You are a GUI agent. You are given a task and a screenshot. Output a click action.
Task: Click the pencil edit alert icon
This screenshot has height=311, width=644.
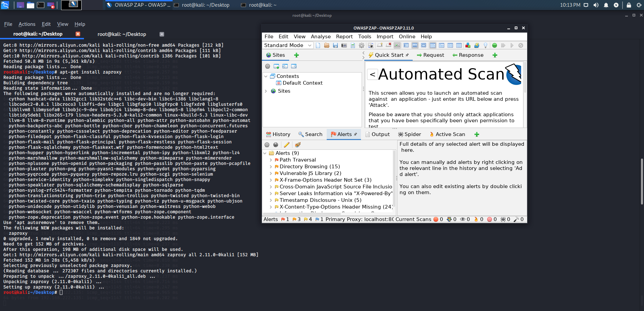pos(287,145)
